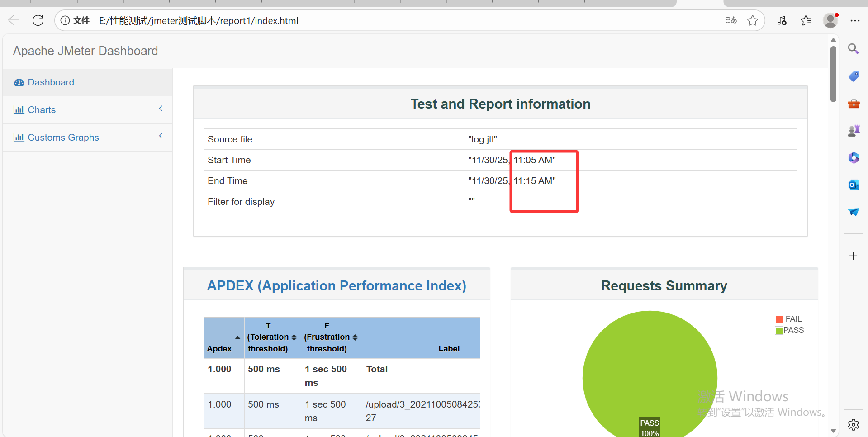Click the bold 500 ms value in Total row
868x437 pixels.
(264, 369)
